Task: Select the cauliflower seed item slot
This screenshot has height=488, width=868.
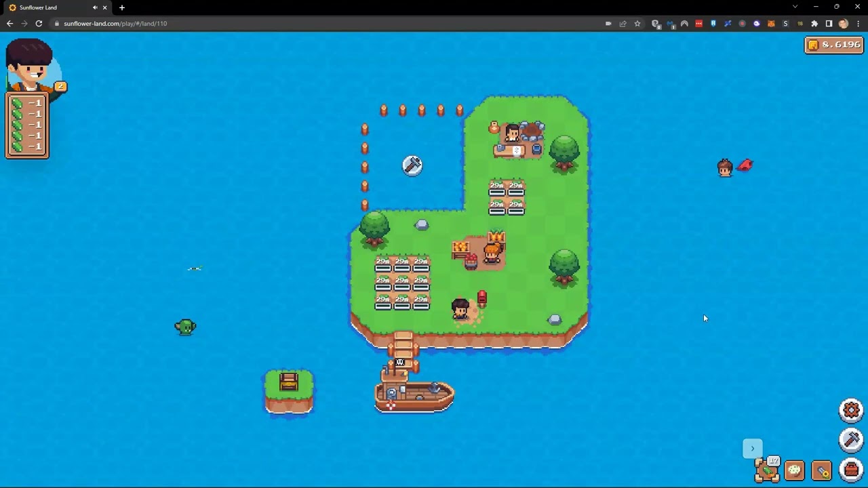Action: point(794,470)
